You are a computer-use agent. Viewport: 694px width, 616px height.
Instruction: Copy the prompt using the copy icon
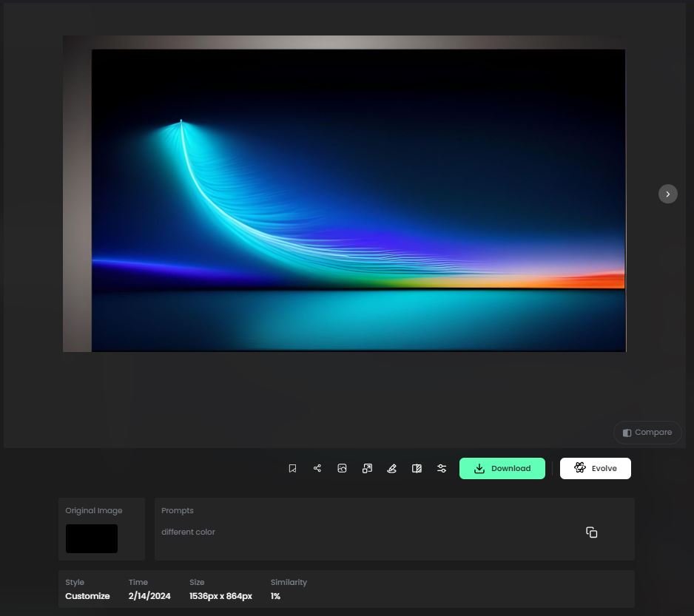tap(591, 532)
